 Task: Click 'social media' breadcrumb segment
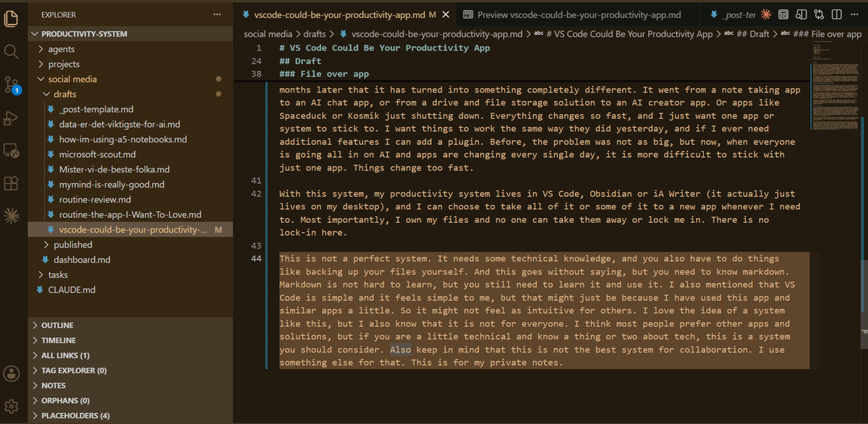point(267,34)
